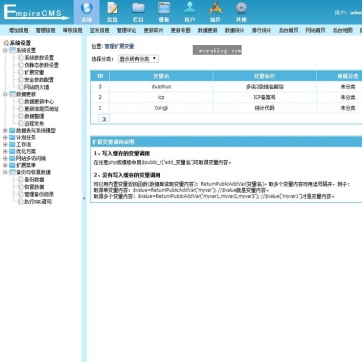The image size is (362, 362).
Task: Open the 模板 template section icon
Action: tap(164, 12)
